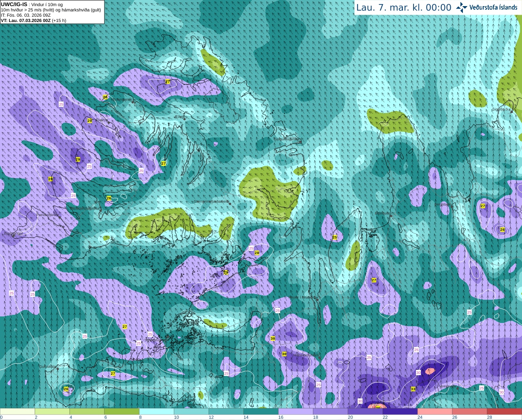Click the 'IT: Fös. 06. 03. 2026 09Z' line

pyautogui.click(x=25, y=15)
